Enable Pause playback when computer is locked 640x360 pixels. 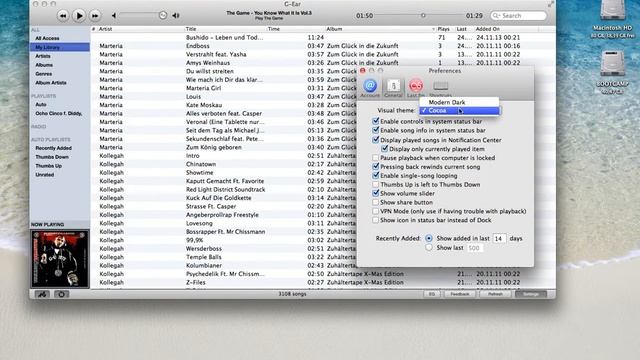point(376,158)
